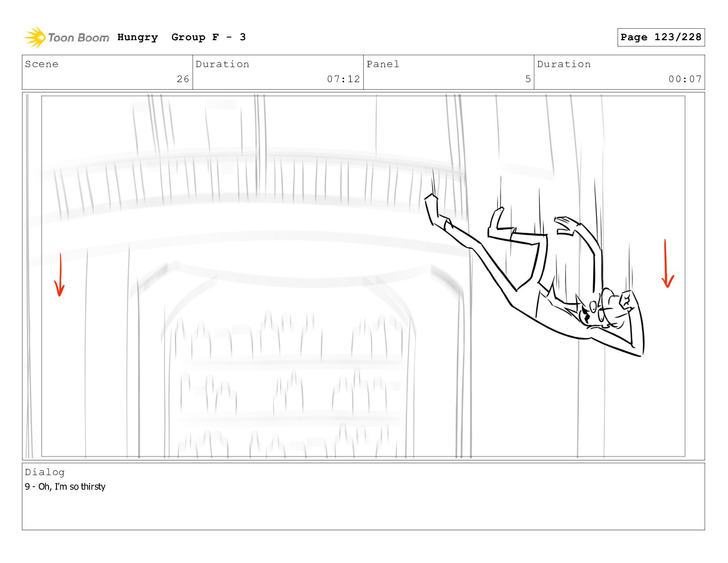Click panel duration value '00:07'

coord(685,79)
